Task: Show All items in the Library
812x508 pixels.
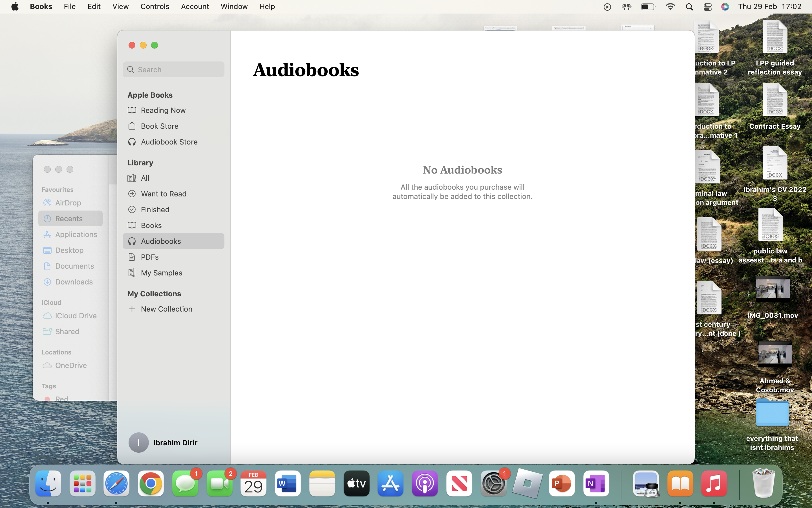Action: (173, 178)
